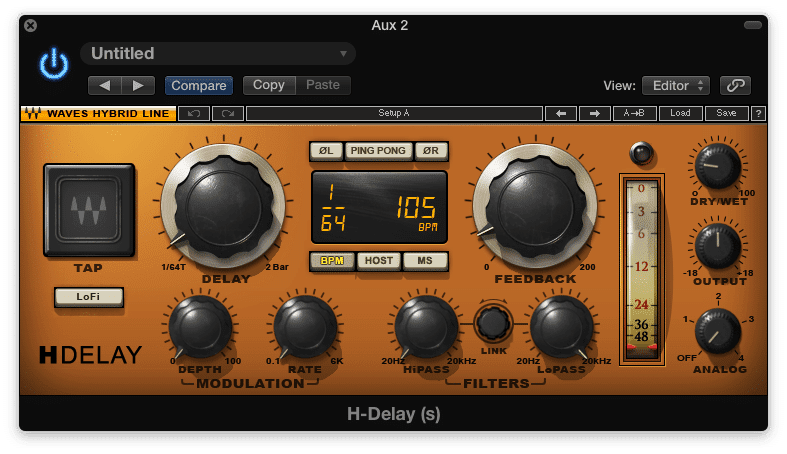Screen dimensions: 787x454
Task: Click the 1/64 delay time readout
Action: point(333,208)
